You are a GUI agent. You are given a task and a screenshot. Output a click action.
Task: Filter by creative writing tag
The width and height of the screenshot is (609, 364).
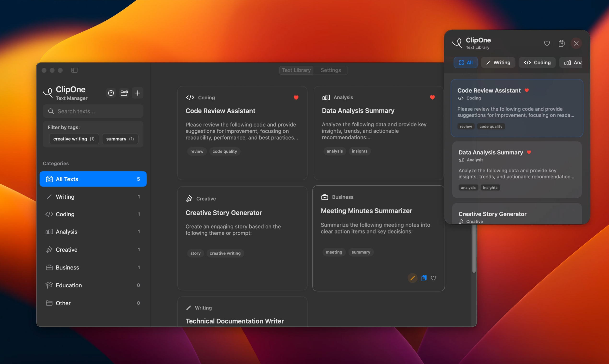click(74, 139)
